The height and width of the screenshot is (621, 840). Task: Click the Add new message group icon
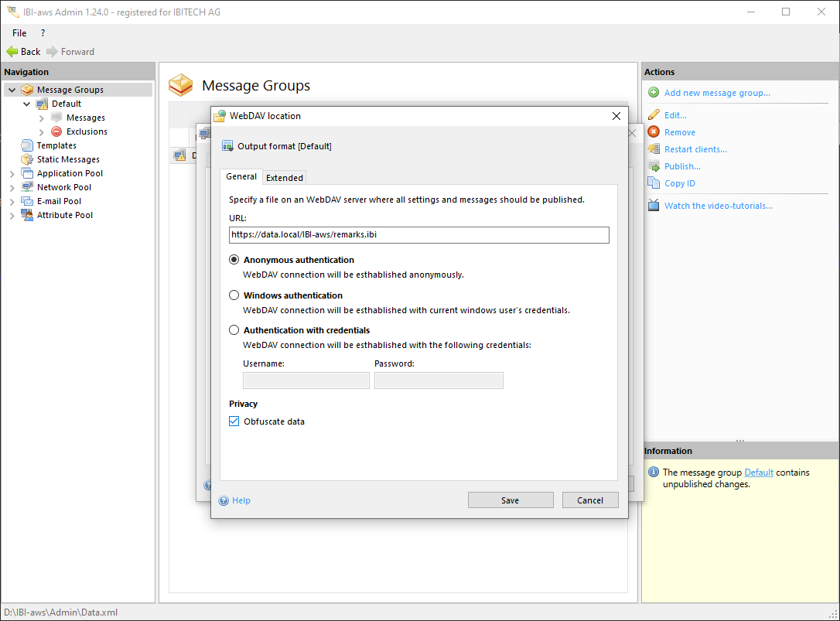(x=654, y=93)
